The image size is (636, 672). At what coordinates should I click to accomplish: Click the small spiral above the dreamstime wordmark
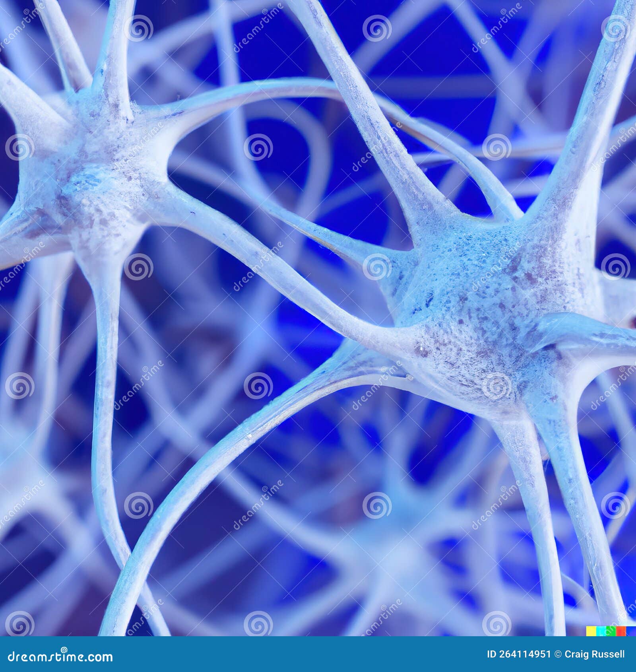64,649
